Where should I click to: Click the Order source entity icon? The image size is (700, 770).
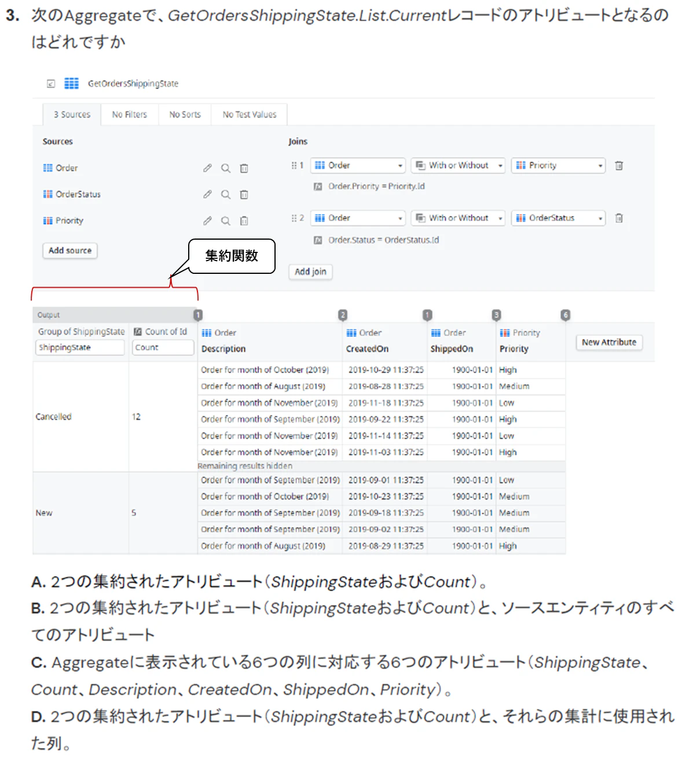point(48,168)
